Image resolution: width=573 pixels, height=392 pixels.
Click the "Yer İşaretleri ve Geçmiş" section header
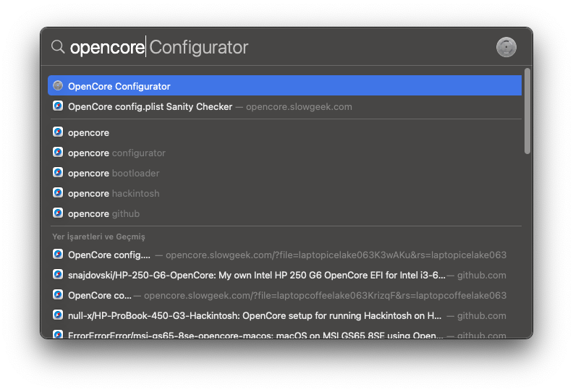[98, 237]
